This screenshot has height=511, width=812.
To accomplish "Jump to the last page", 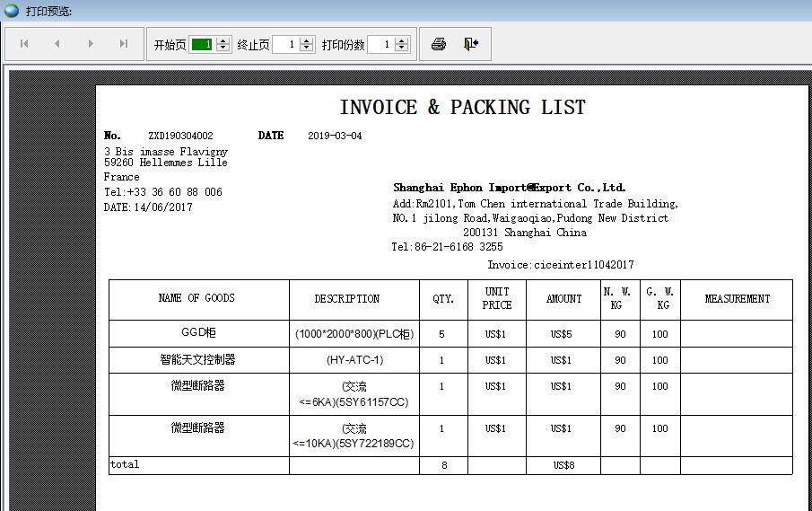I will pos(124,44).
